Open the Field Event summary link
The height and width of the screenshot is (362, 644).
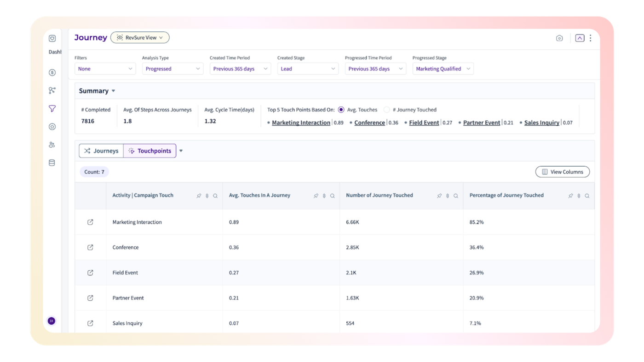(x=424, y=123)
